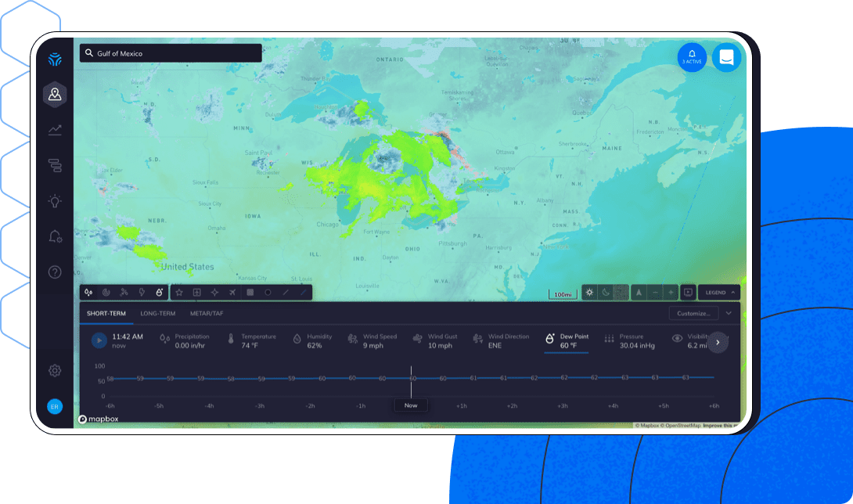This screenshot has height=504, width=853.
Task: Select the Temperature metric
Action: (252, 340)
